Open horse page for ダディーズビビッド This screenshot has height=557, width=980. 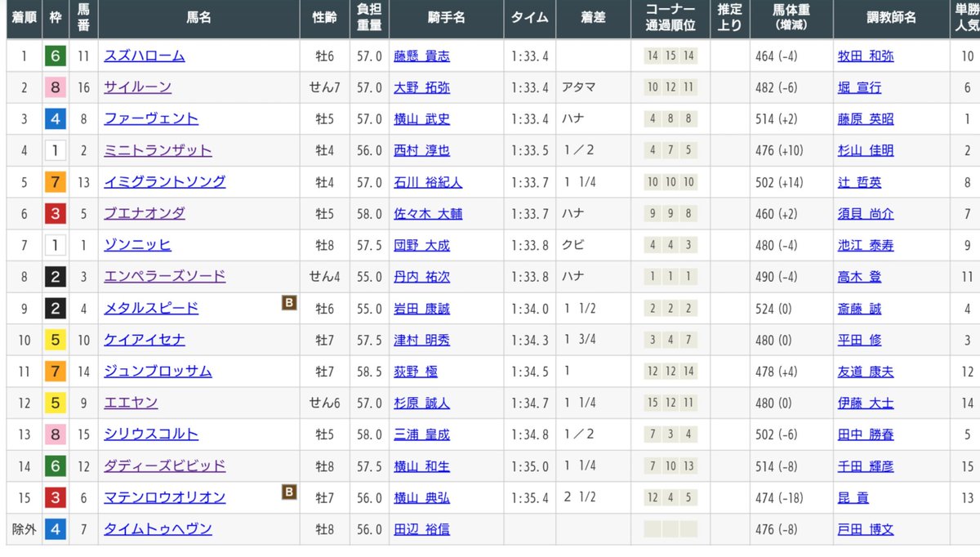(164, 466)
